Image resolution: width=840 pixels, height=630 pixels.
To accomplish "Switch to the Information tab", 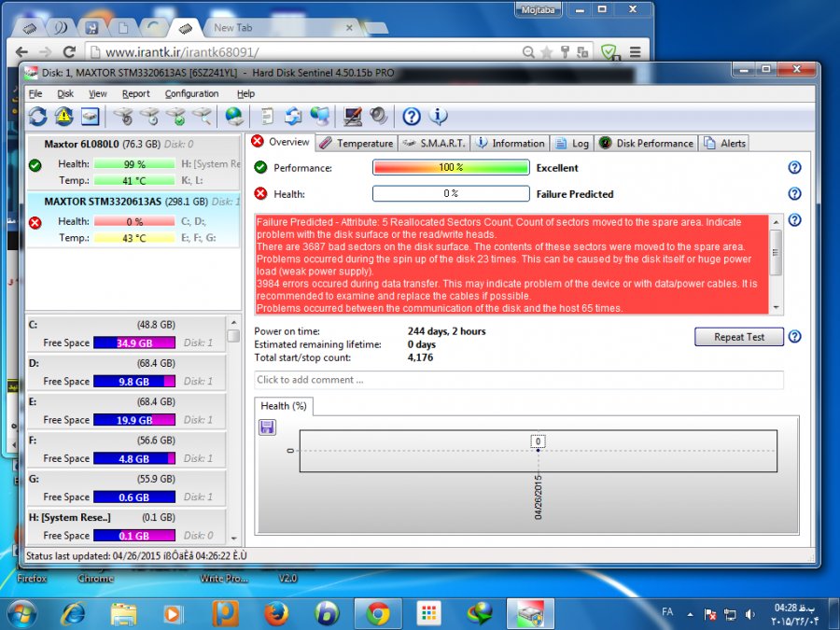I will pyautogui.click(x=510, y=143).
